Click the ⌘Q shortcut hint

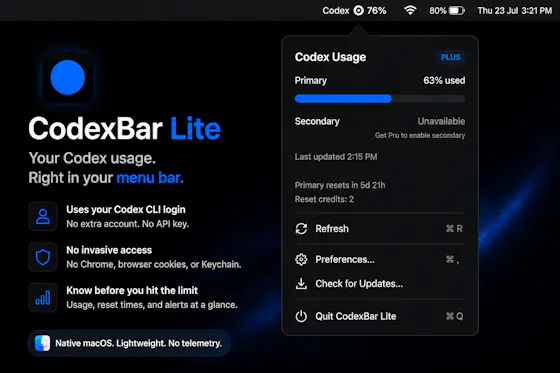[454, 316]
